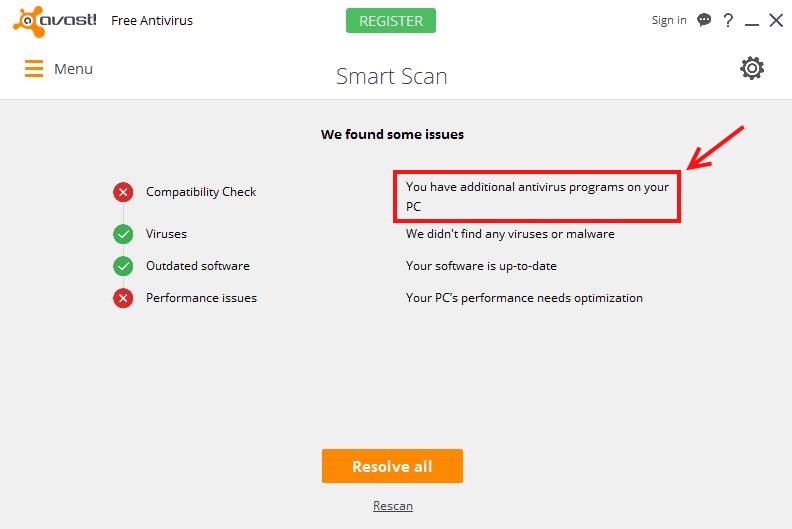The width and height of the screenshot is (792, 529).
Task: Click the additional antivirus programs message
Action: tap(537, 197)
